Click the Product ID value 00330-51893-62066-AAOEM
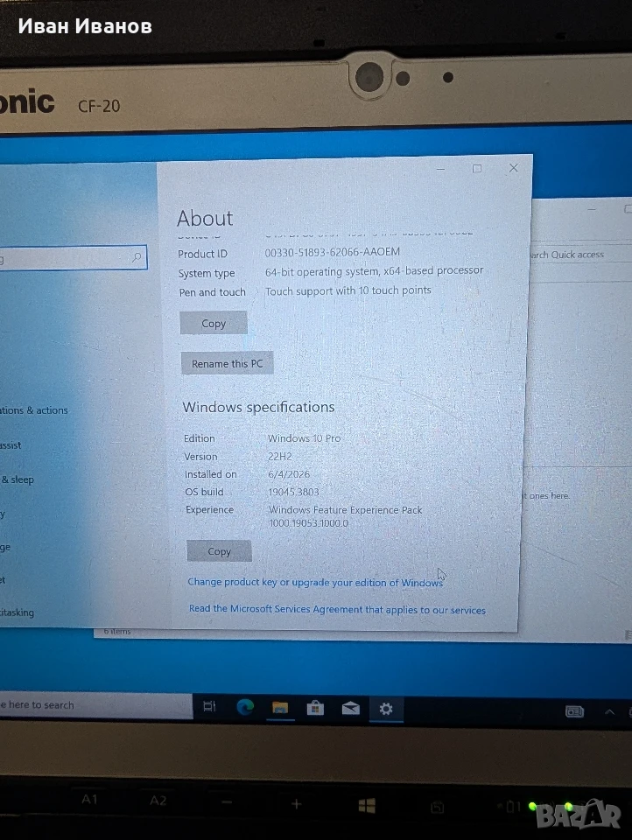 333,252
